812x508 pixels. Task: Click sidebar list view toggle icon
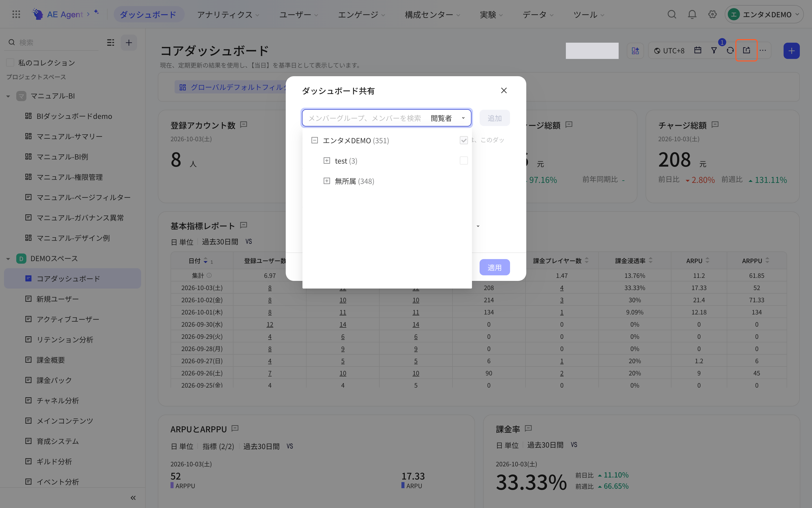coord(110,42)
